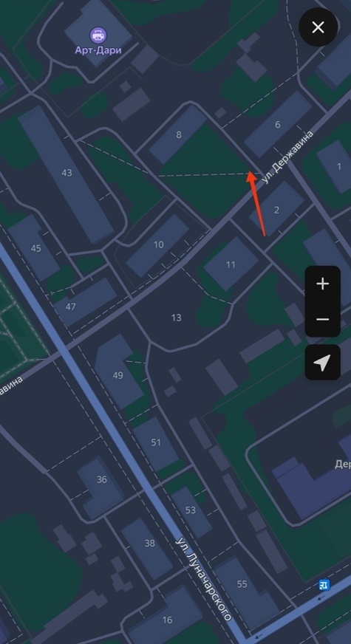Viewport: 351px width, 644px height.
Task: Select building number 36
Action: pos(101,479)
